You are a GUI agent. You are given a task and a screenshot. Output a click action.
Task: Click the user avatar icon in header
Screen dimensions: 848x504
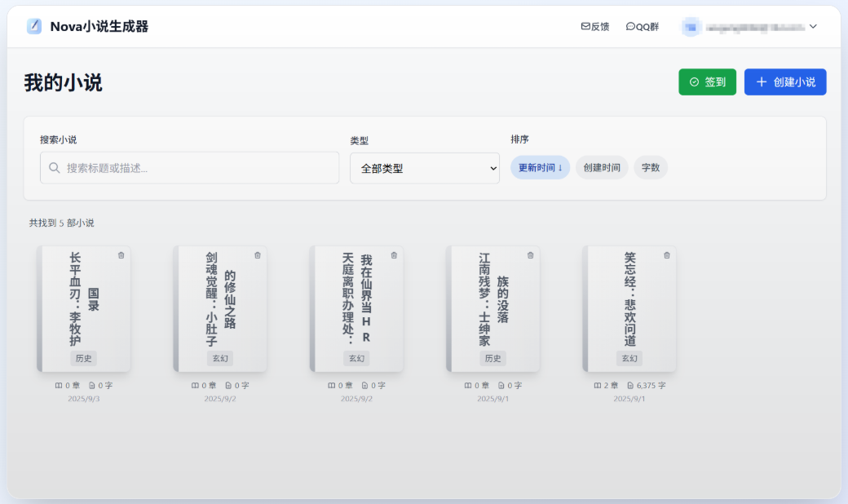pos(691,27)
